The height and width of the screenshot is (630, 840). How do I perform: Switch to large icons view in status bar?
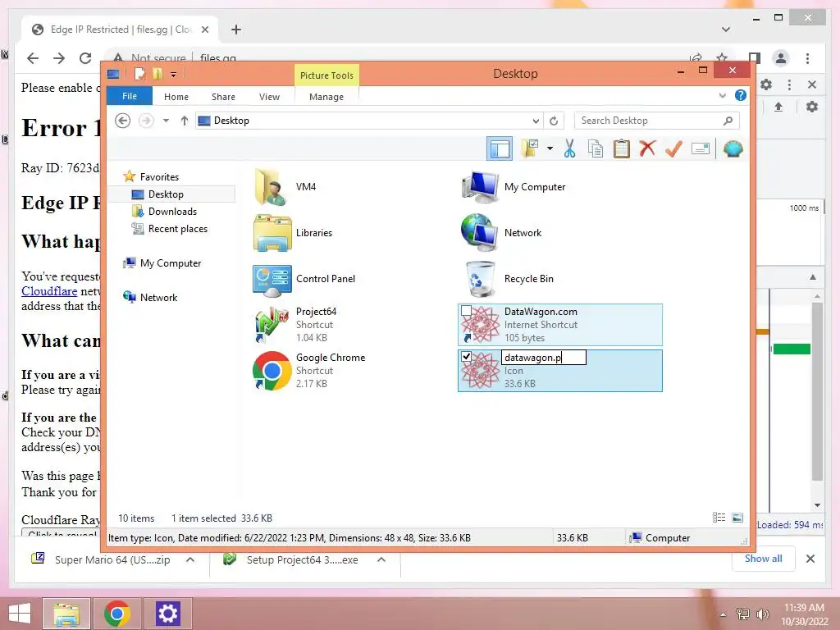737,518
